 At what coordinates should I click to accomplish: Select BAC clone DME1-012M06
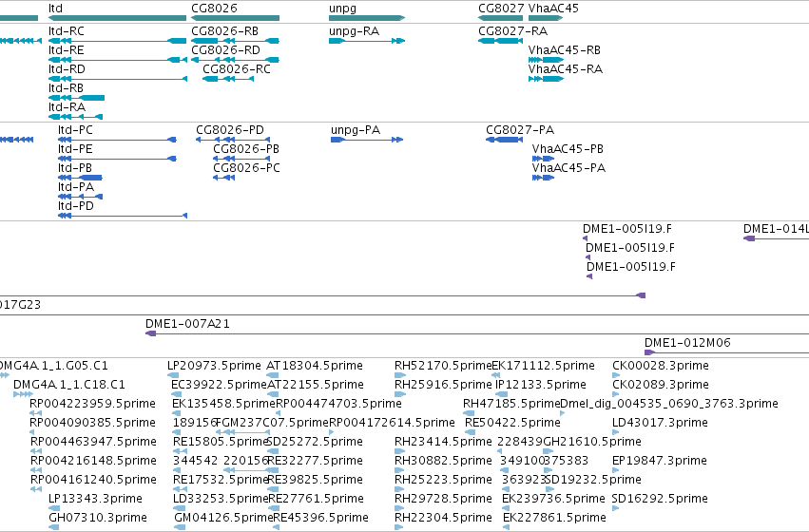coord(687,343)
